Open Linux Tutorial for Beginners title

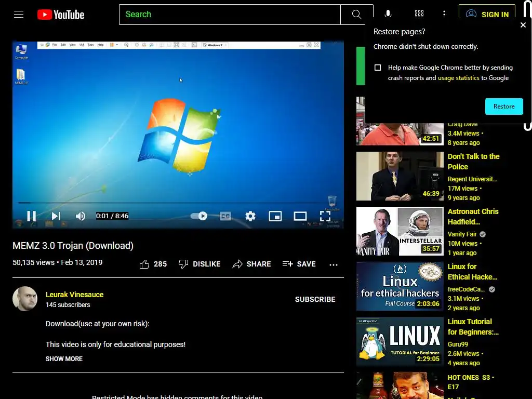(x=473, y=327)
